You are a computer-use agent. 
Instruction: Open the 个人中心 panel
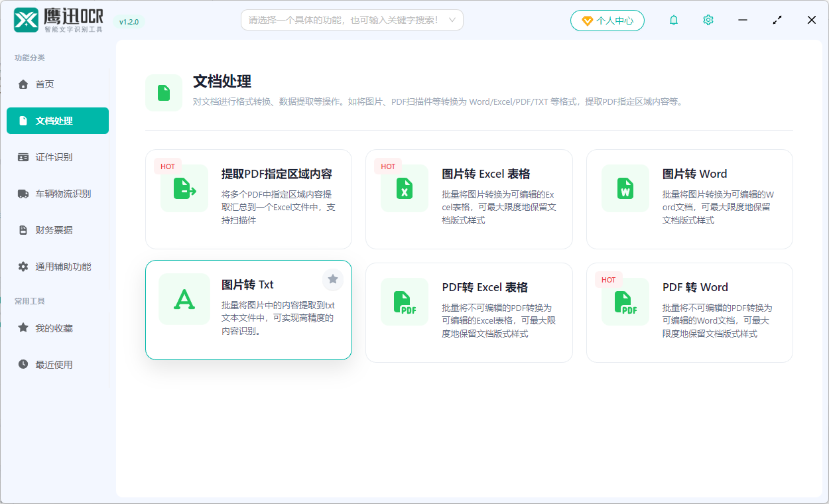click(607, 20)
